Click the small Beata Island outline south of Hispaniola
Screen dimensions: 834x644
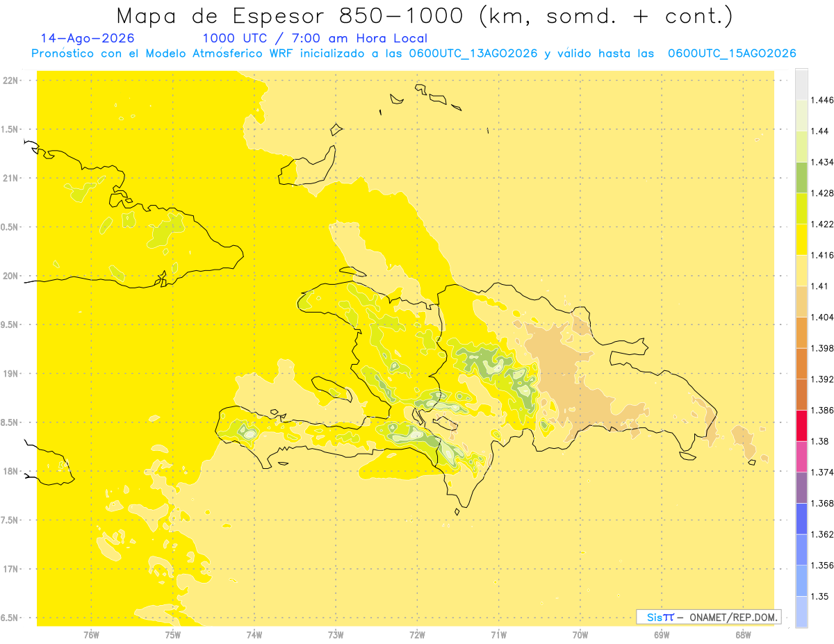pos(457,512)
